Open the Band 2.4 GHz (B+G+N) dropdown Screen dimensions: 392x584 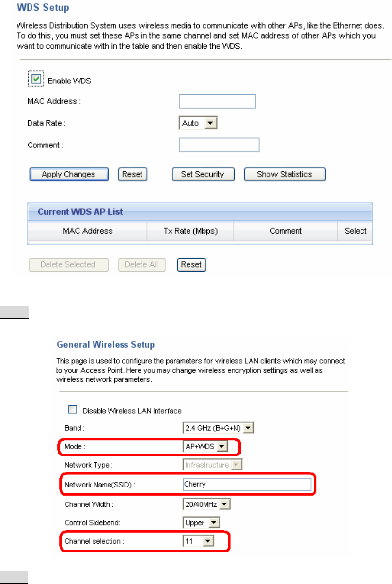(219, 428)
